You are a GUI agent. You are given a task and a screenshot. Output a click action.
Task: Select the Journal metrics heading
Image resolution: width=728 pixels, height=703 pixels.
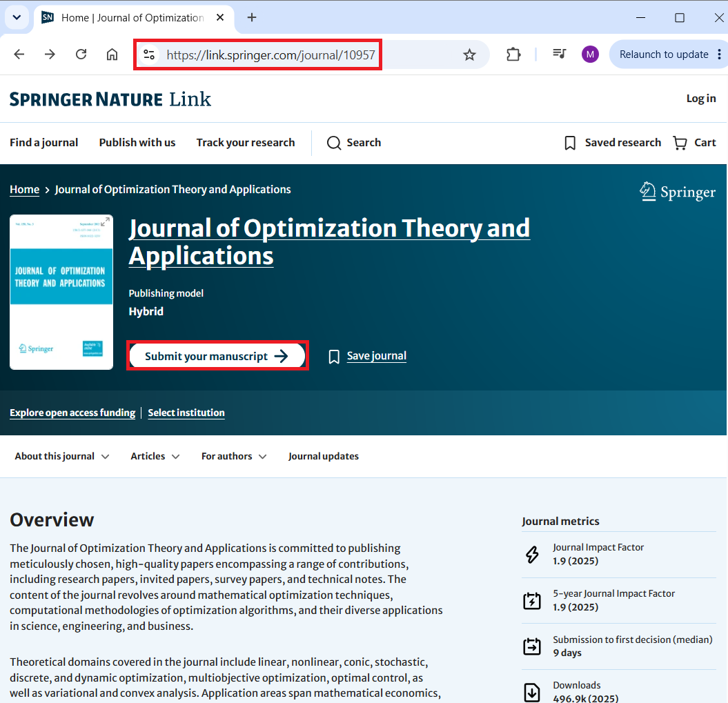coord(560,522)
